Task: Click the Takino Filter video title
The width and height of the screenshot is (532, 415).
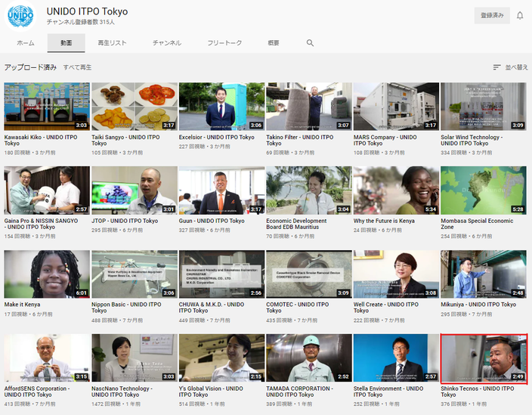Action: tap(300, 140)
